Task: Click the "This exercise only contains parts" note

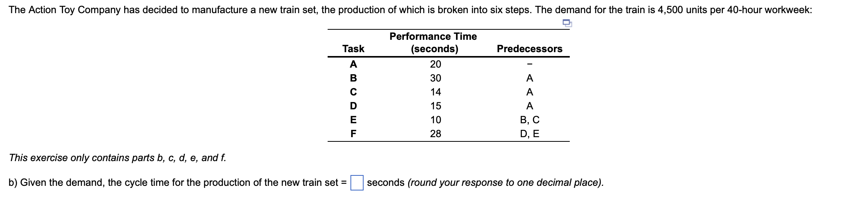Action: point(118,158)
